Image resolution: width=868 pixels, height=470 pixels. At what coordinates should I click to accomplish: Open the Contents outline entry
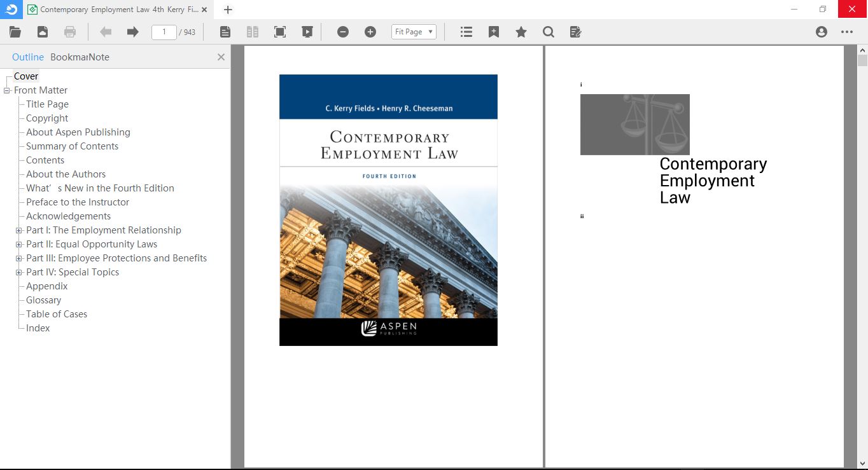click(45, 160)
